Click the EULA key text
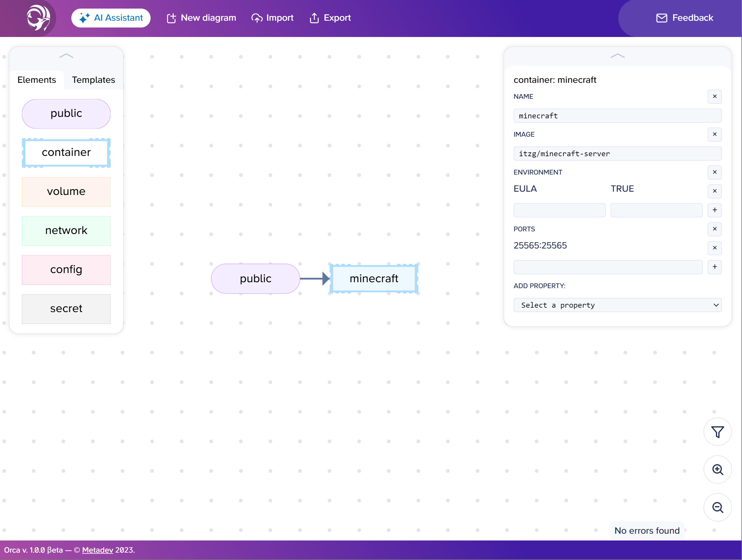This screenshot has width=742, height=560. tap(525, 189)
